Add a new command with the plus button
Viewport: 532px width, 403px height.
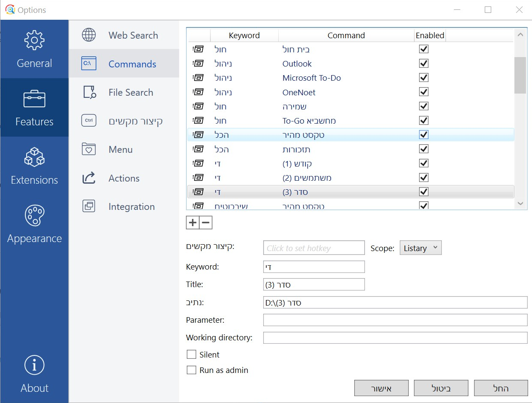[193, 222]
